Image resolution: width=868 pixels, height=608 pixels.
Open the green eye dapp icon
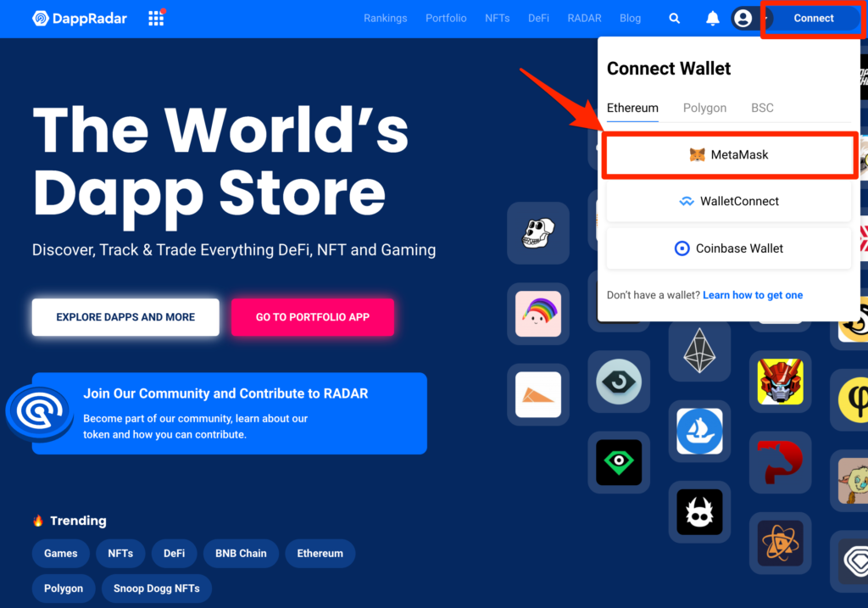pos(619,462)
